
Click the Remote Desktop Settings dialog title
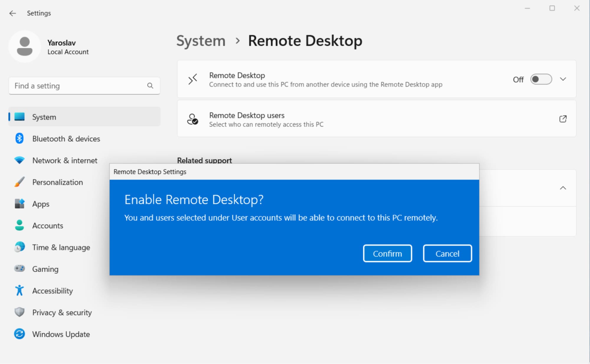point(150,172)
